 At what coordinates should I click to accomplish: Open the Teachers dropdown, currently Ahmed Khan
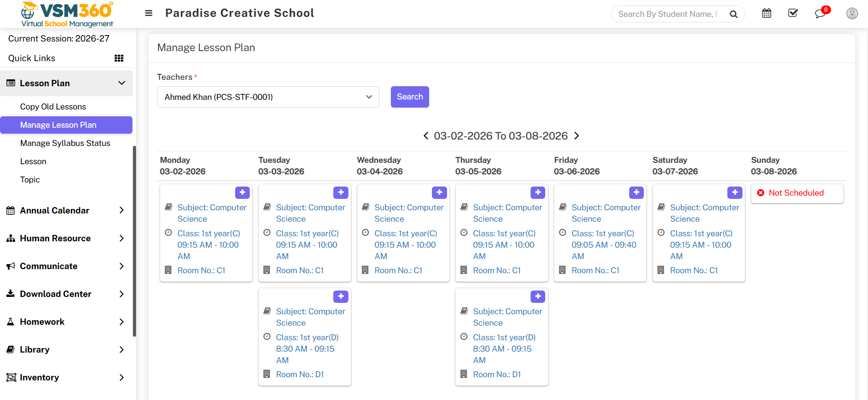[268, 97]
